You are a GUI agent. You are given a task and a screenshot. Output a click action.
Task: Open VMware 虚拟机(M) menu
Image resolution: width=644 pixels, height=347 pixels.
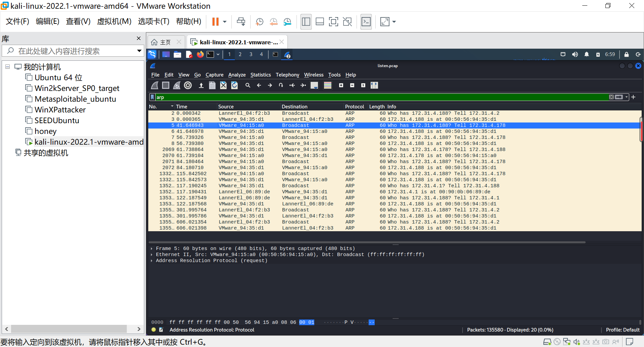114,21
